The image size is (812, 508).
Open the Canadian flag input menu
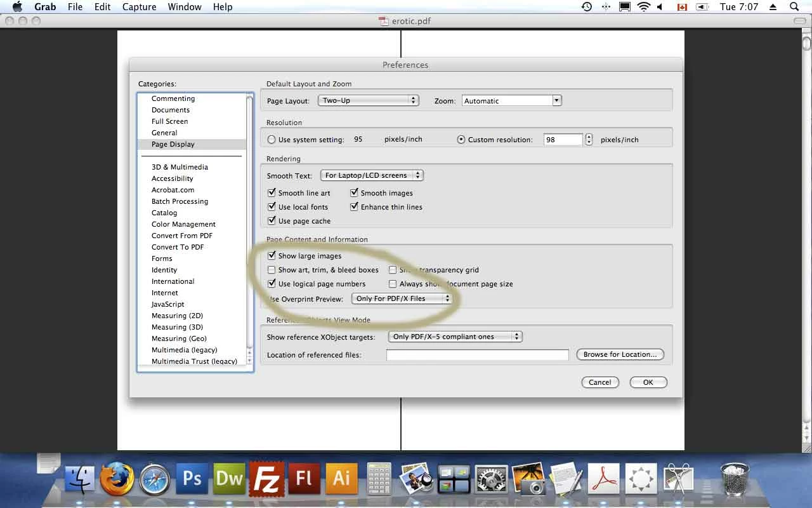tap(682, 7)
